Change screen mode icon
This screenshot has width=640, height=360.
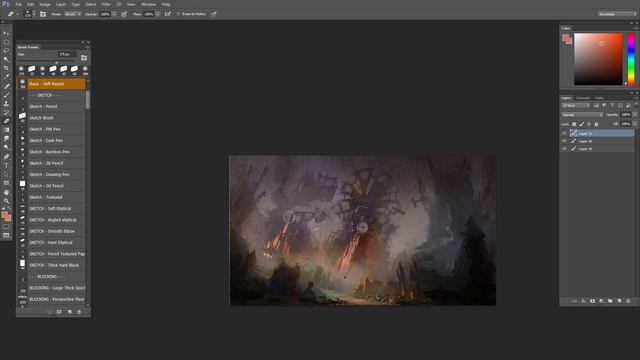pos(6,236)
